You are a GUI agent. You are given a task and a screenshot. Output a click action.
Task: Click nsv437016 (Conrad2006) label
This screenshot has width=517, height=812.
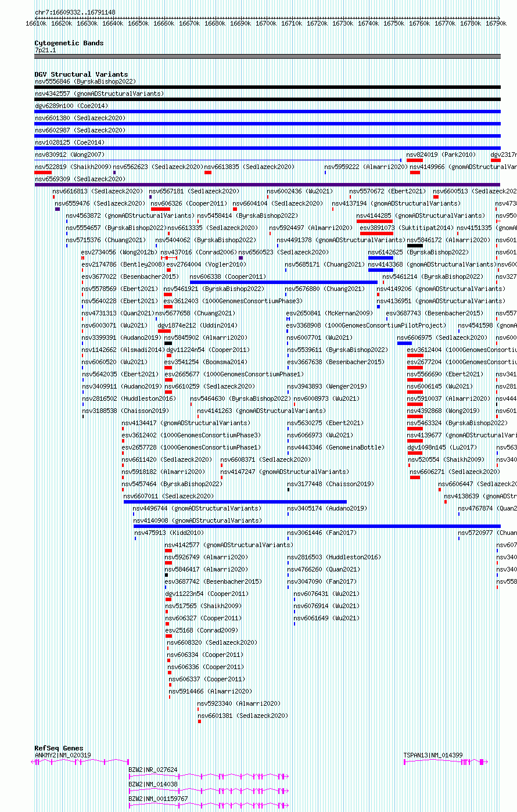tap(198, 253)
